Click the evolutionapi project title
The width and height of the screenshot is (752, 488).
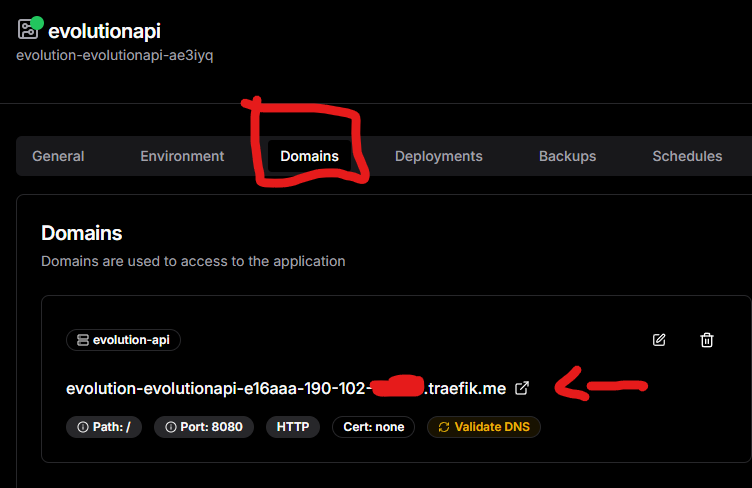click(x=104, y=31)
